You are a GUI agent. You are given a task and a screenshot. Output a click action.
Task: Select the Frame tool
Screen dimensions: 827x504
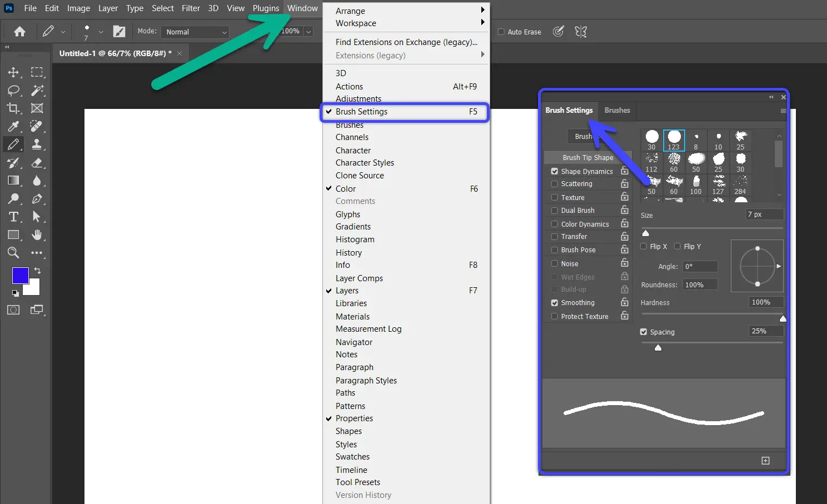point(37,108)
